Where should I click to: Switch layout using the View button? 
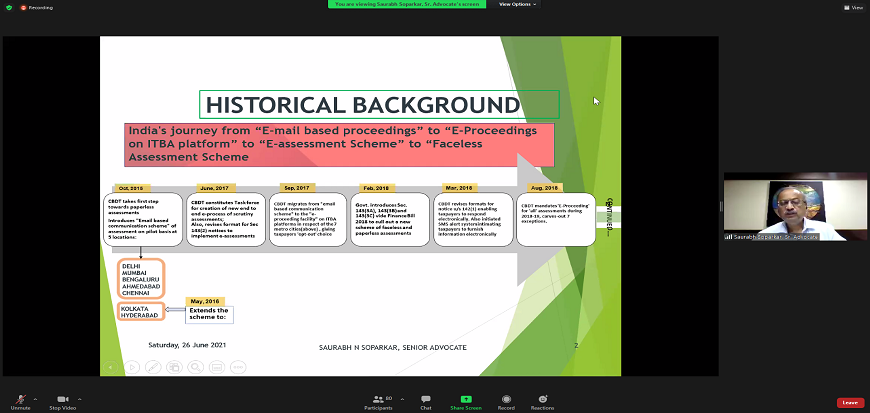(x=853, y=7)
